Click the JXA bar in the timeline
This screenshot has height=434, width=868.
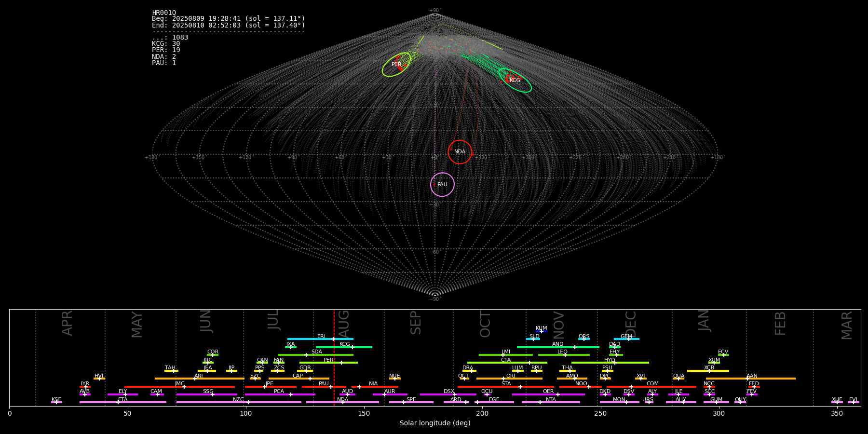pos(291,347)
